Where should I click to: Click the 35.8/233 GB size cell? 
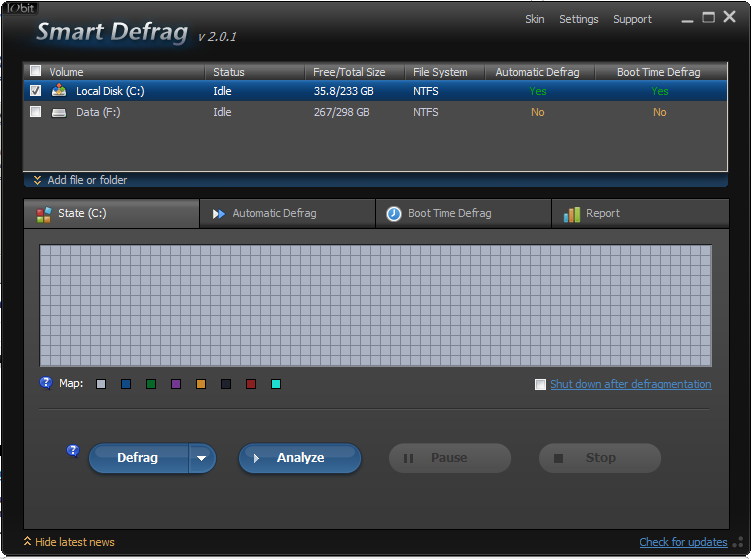click(x=343, y=91)
